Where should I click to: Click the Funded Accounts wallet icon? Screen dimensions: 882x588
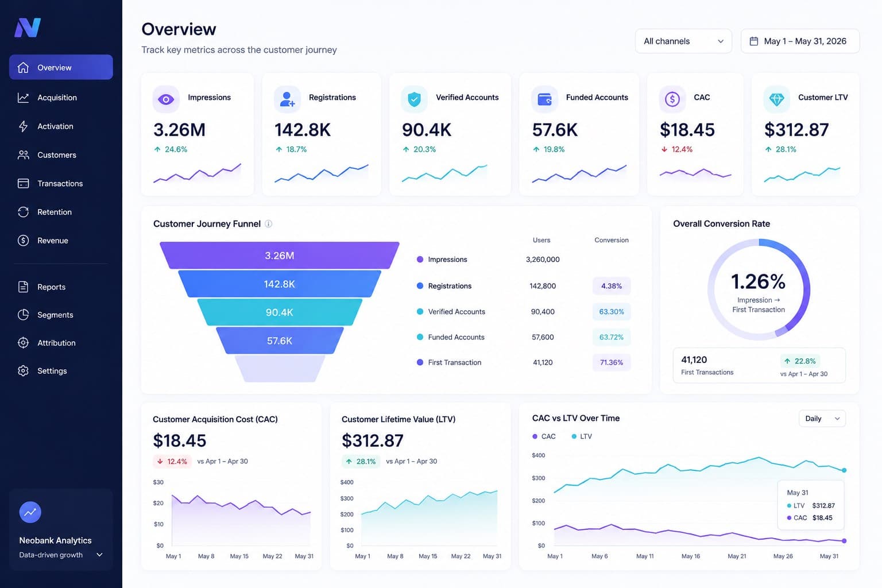(544, 99)
